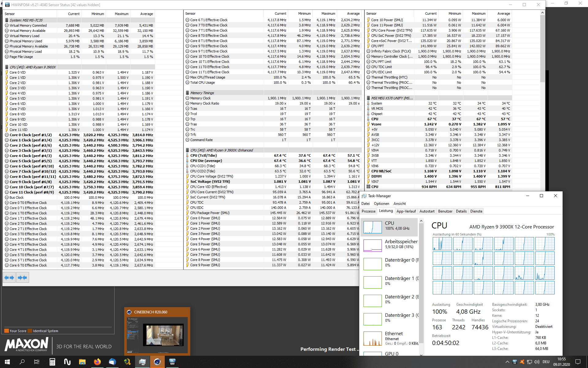The width and height of the screenshot is (588, 368).
Task: Click the Task-Manager sidebar scroll up arrow
Action: (x=421, y=221)
